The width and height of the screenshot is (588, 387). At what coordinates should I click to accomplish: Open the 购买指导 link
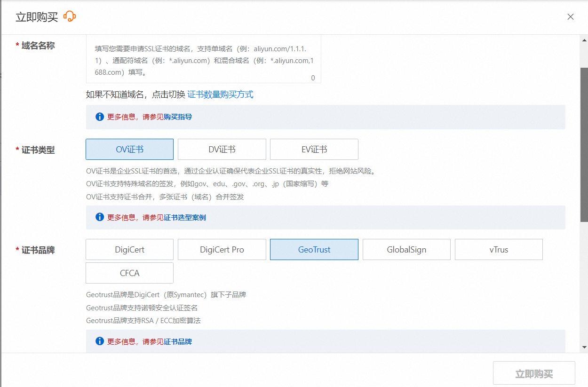178,117
